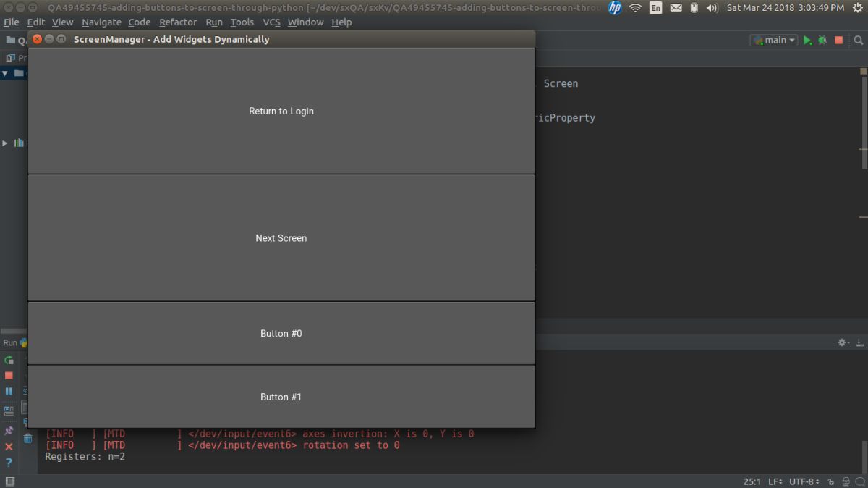
Task: Click the 25:1 cursor position indicator
Action: (752, 481)
